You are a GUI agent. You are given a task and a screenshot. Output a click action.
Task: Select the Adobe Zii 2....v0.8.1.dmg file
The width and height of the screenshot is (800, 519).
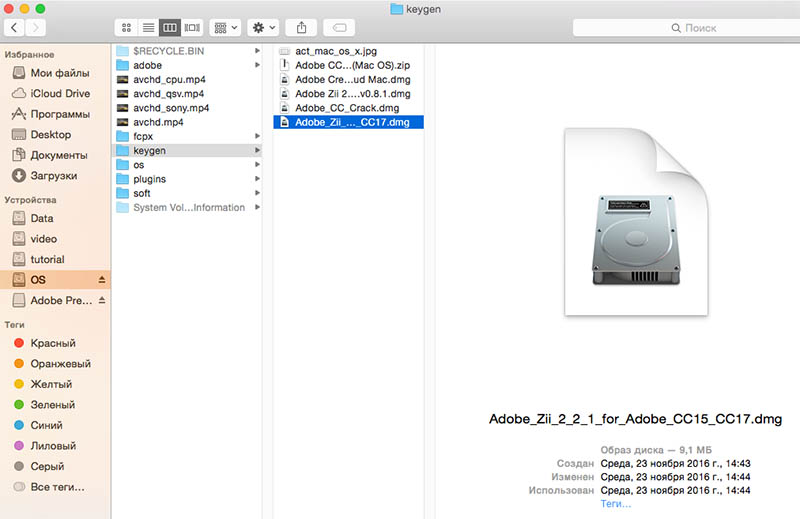click(x=348, y=94)
